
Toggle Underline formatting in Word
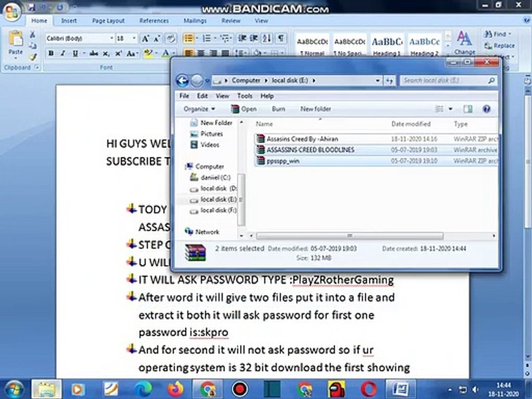coord(75,53)
